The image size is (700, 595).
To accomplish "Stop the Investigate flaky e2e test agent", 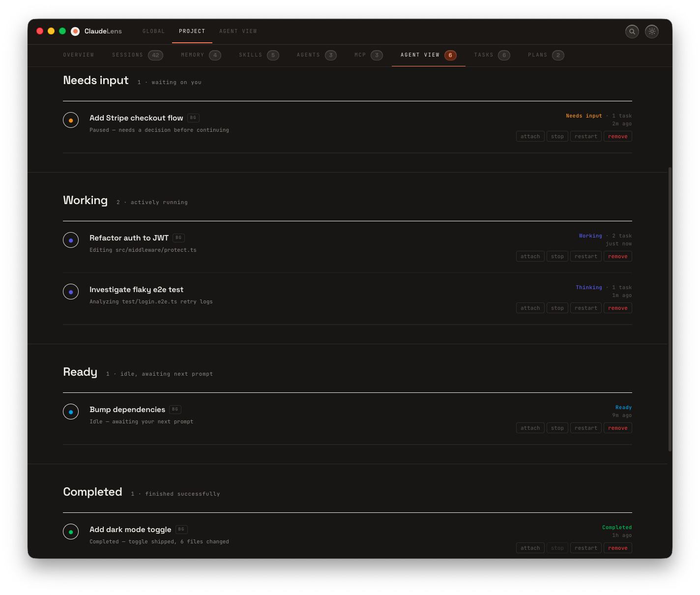I will (557, 308).
